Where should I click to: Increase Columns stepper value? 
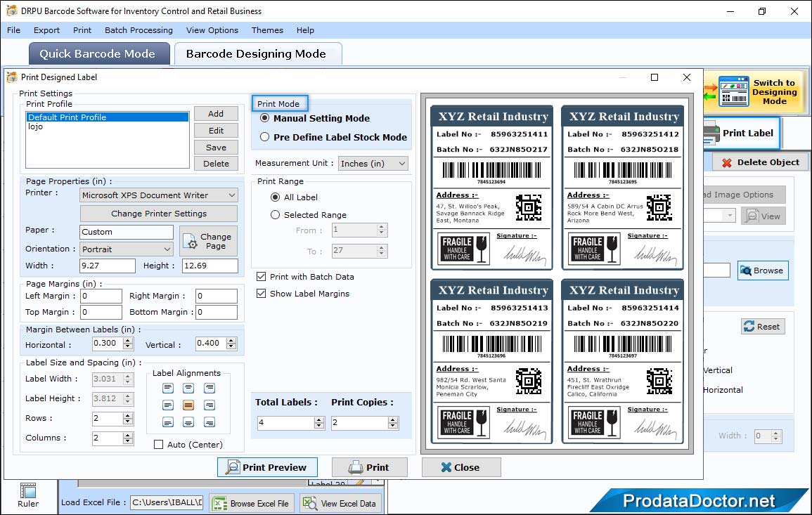click(x=128, y=436)
